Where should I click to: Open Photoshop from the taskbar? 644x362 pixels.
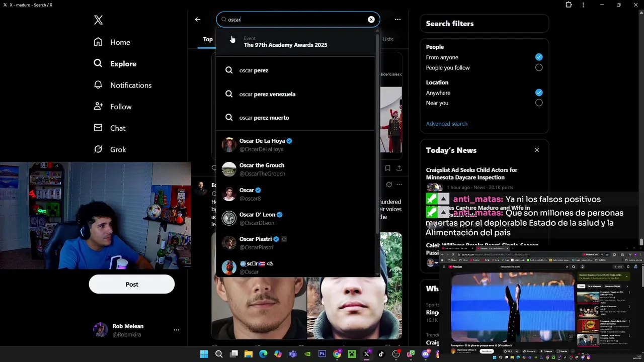322,354
